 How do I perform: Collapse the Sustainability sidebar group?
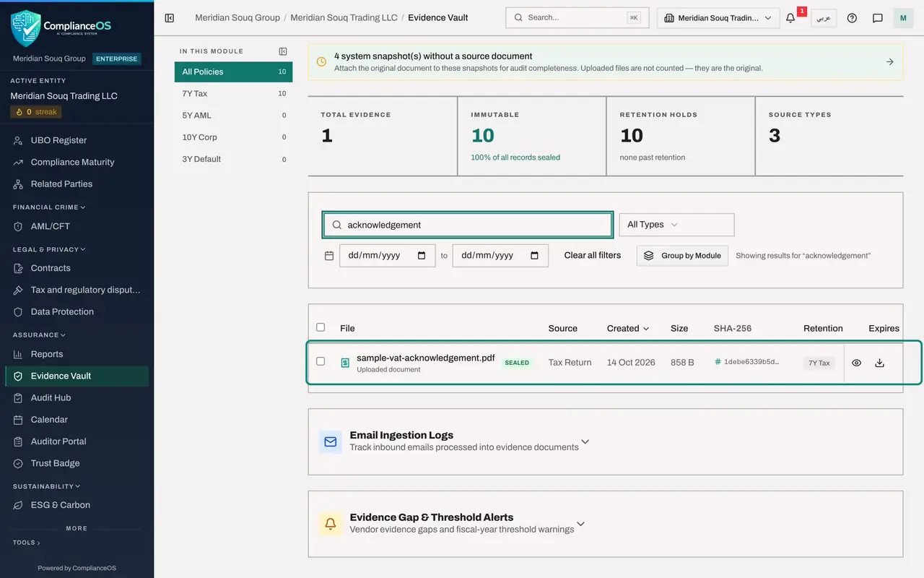click(x=46, y=486)
